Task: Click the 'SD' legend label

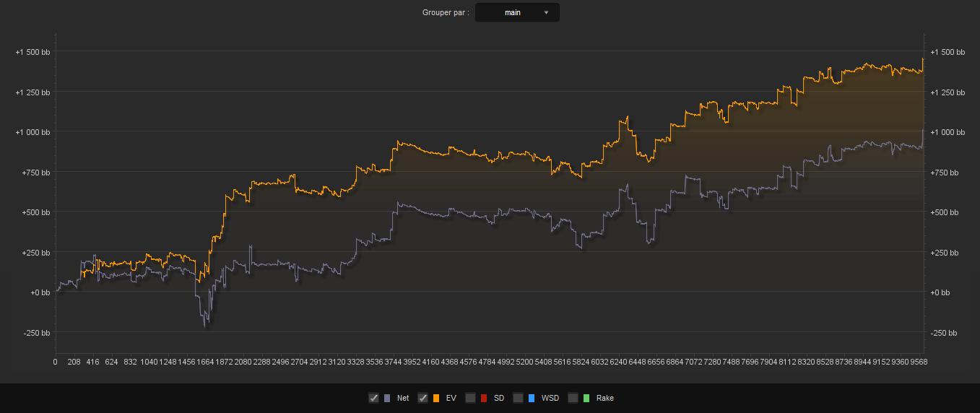Action: (499, 398)
